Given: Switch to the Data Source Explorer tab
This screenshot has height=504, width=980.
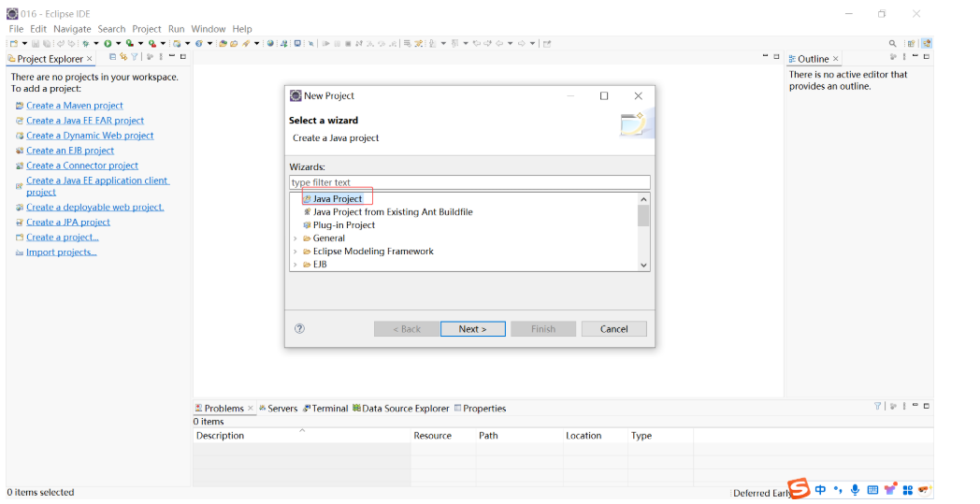Looking at the screenshot, I should 400,409.
